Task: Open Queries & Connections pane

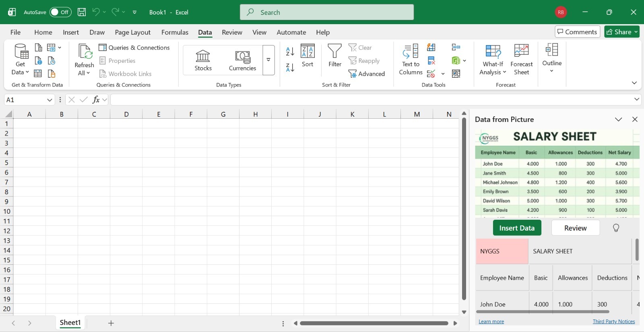Action: pos(134,47)
